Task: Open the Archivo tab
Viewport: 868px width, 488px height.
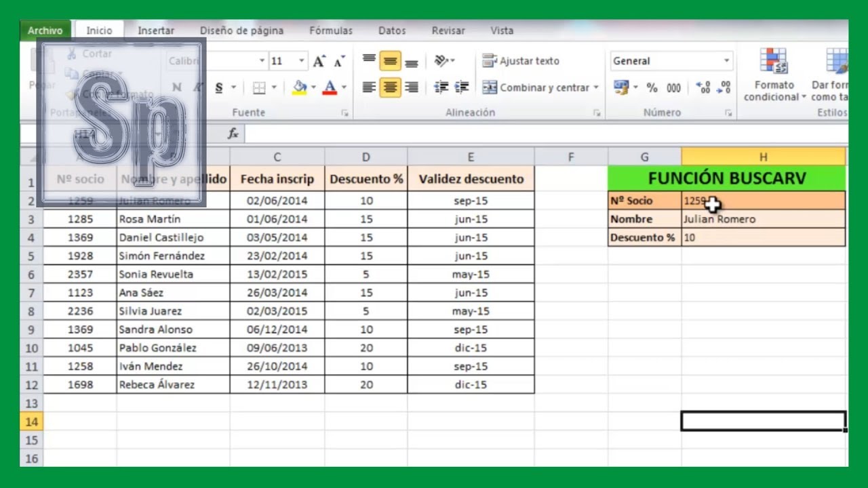Action: point(45,30)
